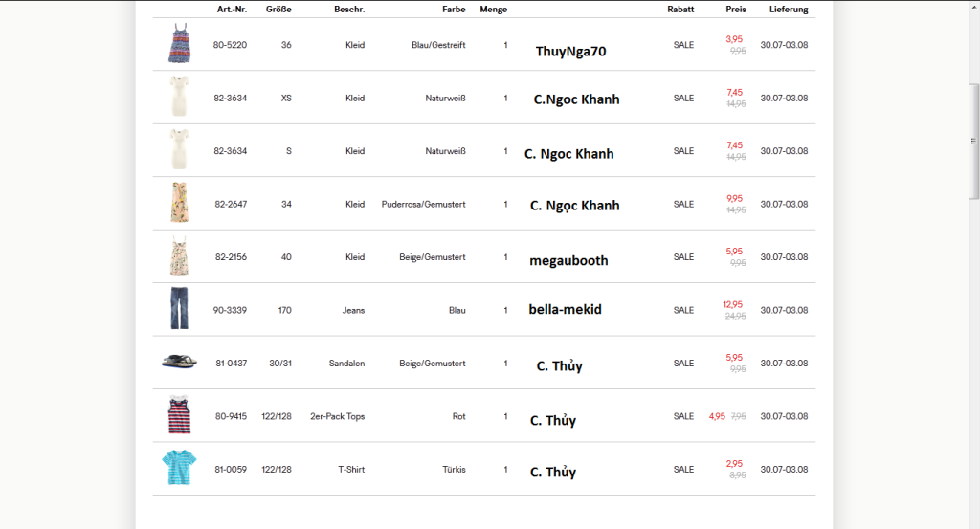Click the blue striped dress thumbnail
Viewport: 980px width, 529px height.
[179, 45]
